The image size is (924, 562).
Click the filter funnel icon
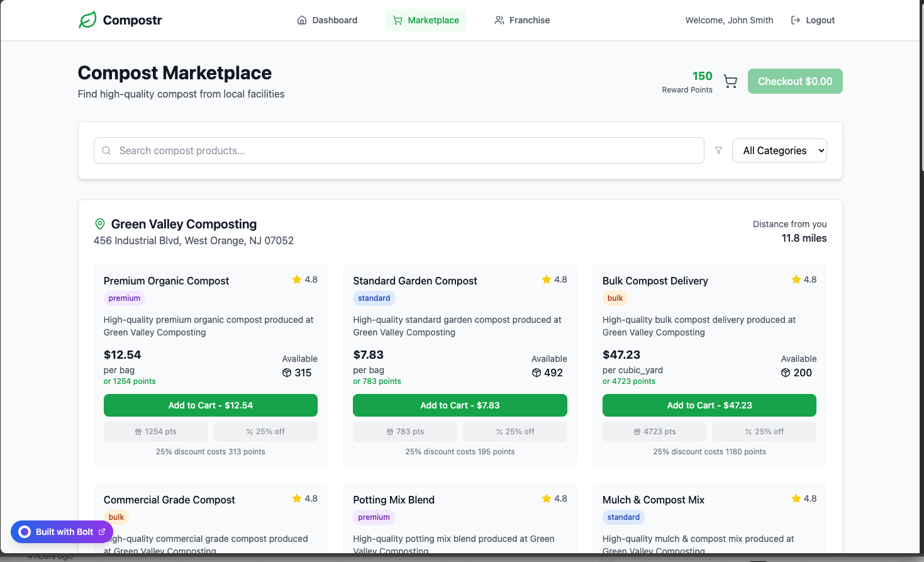(718, 150)
